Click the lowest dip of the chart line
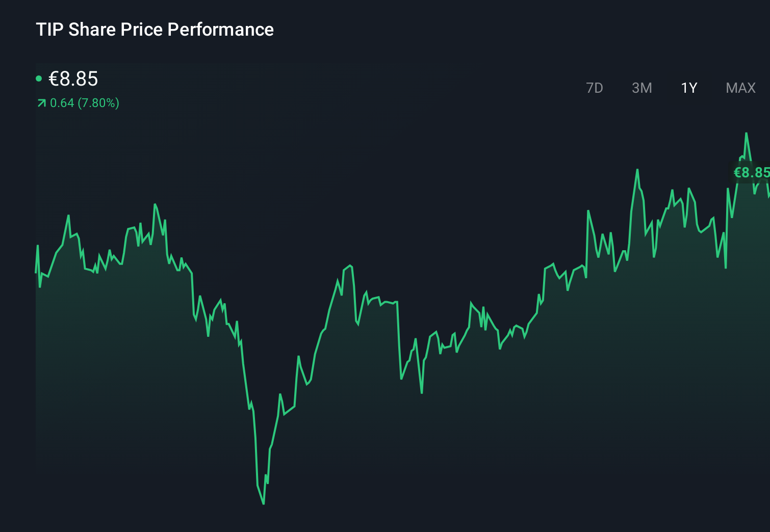770x532 pixels. (263, 503)
